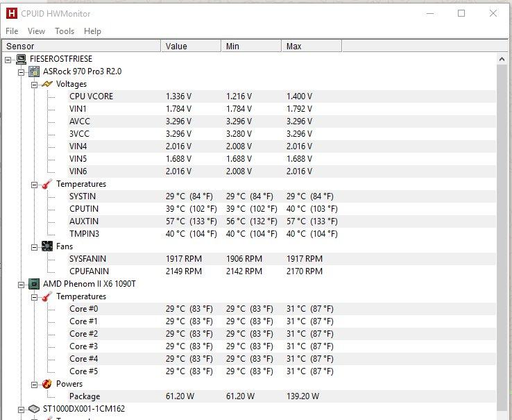Image resolution: width=512 pixels, height=420 pixels.
Task: Click the Max column header
Action: (312, 46)
